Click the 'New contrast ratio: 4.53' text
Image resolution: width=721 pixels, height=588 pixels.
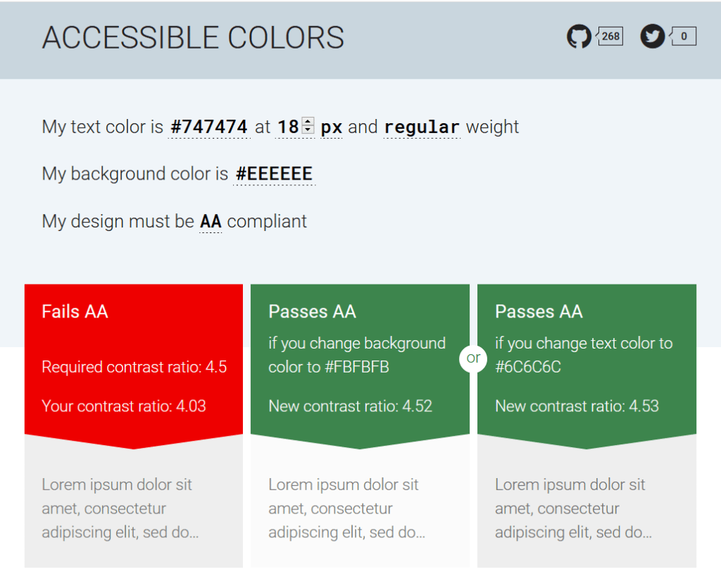coord(577,406)
